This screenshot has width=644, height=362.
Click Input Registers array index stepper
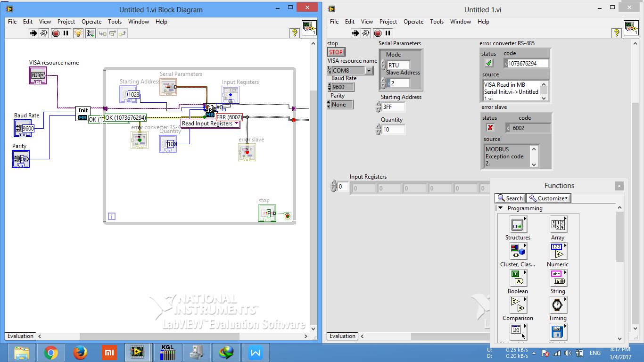pyautogui.click(x=334, y=187)
